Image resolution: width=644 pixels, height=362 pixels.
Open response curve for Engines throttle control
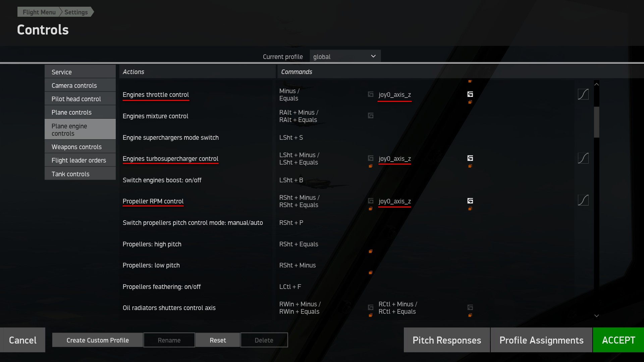(583, 94)
